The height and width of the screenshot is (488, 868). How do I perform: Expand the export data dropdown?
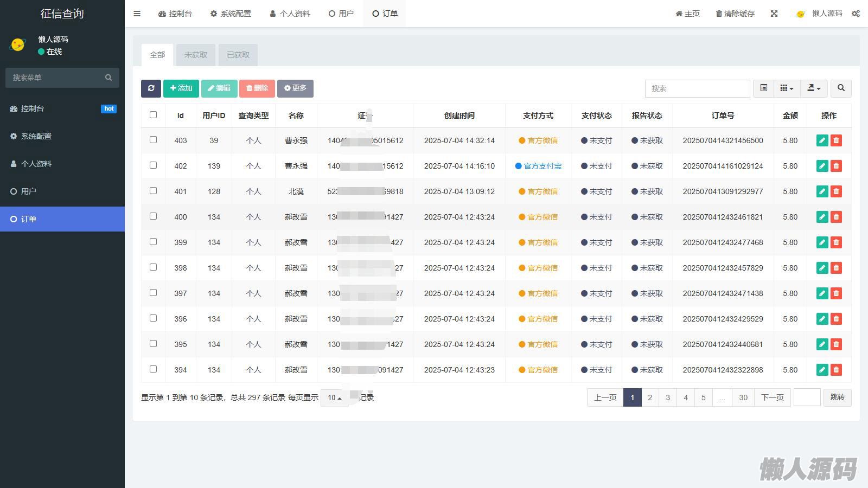[x=814, y=88]
